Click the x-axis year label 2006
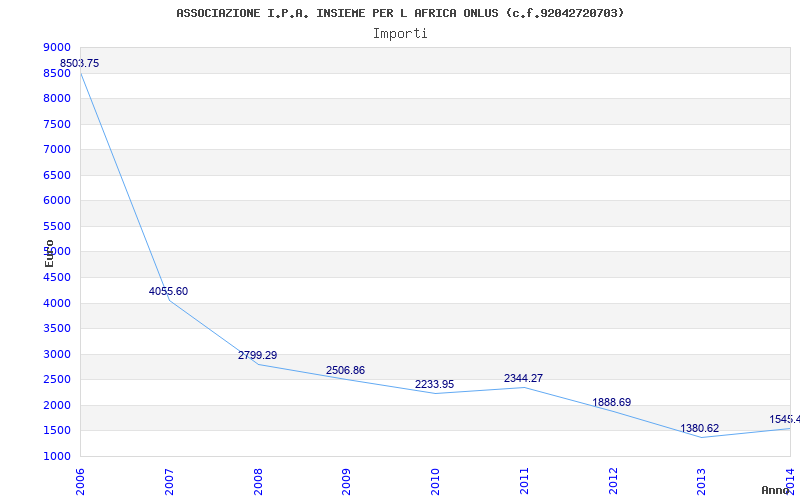This screenshot has height=500, width=800. 80,482
